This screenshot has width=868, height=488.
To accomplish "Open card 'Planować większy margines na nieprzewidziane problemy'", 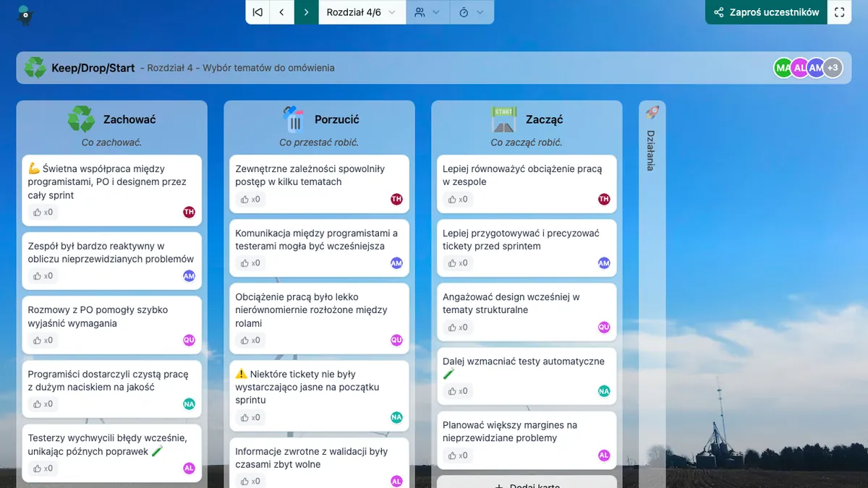I will coord(510,432).
